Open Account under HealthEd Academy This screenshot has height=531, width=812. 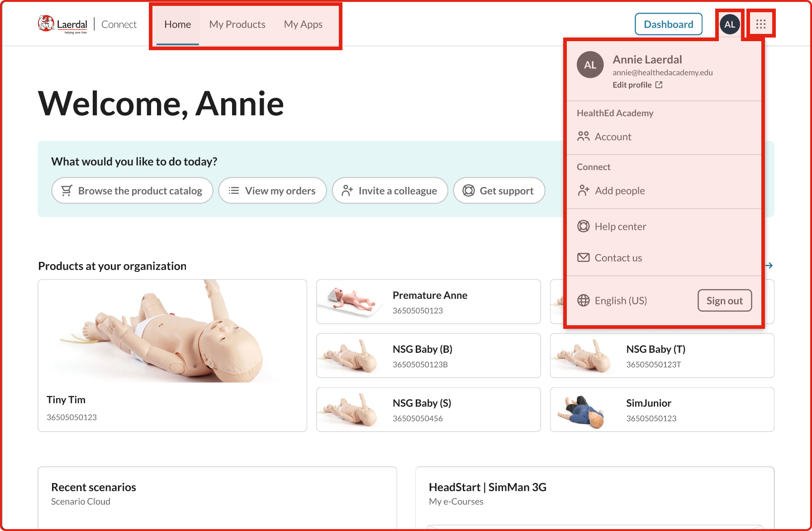click(613, 137)
